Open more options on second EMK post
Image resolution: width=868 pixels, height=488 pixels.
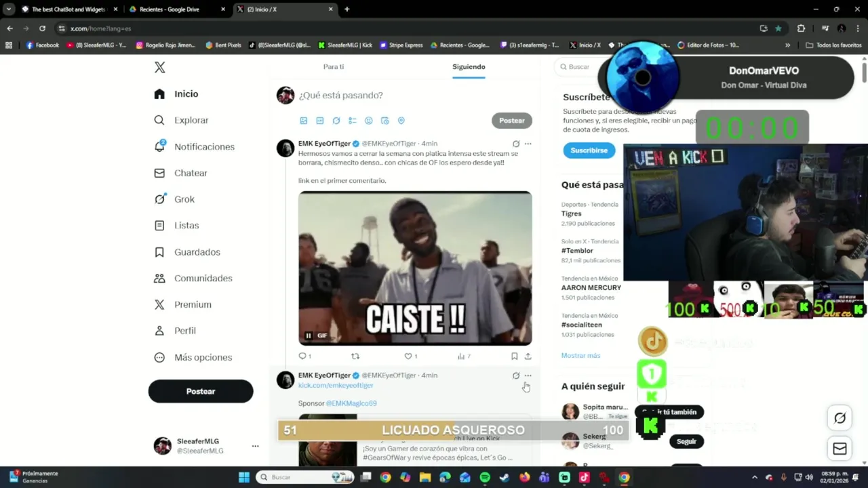528,375
